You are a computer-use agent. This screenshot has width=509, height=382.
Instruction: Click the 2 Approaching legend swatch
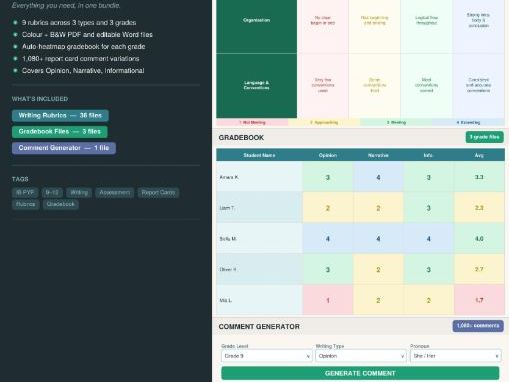(x=324, y=122)
